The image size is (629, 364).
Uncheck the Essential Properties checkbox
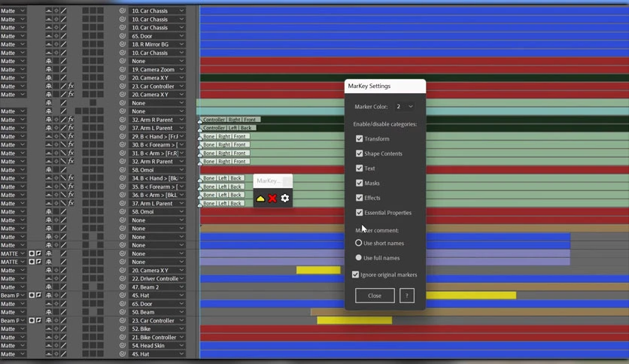tap(359, 213)
